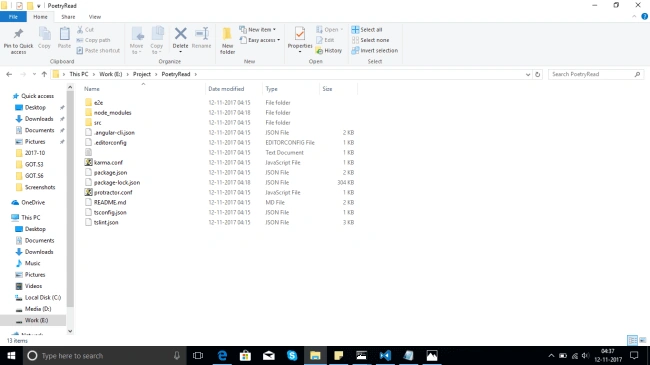
Task: Click Paste shortcut in ribbon
Action: coord(98,51)
